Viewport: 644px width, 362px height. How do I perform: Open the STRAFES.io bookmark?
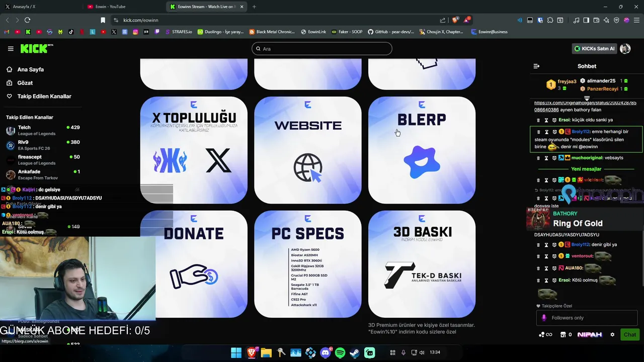(x=178, y=32)
